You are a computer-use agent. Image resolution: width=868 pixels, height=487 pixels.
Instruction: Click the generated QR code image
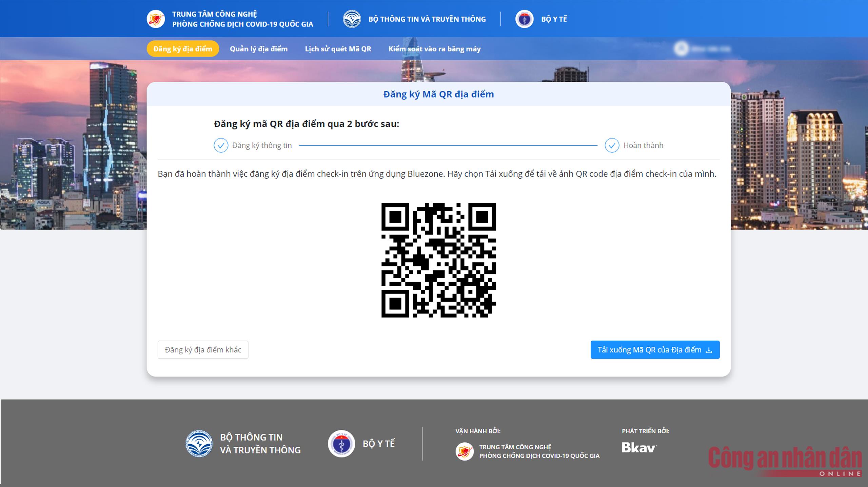tap(438, 260)
